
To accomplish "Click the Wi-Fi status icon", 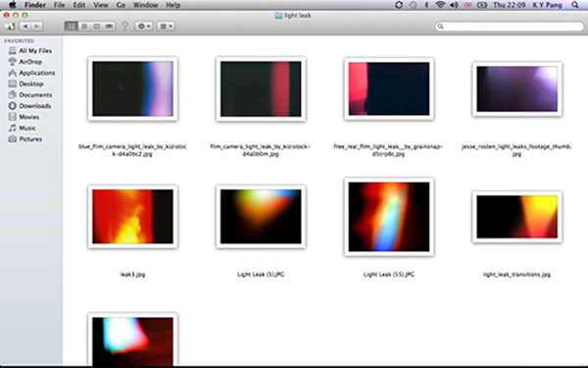I will (440, 5).
